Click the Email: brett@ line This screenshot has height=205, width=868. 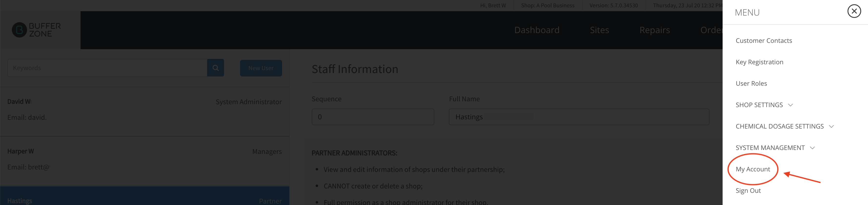[x=28, y=167]
